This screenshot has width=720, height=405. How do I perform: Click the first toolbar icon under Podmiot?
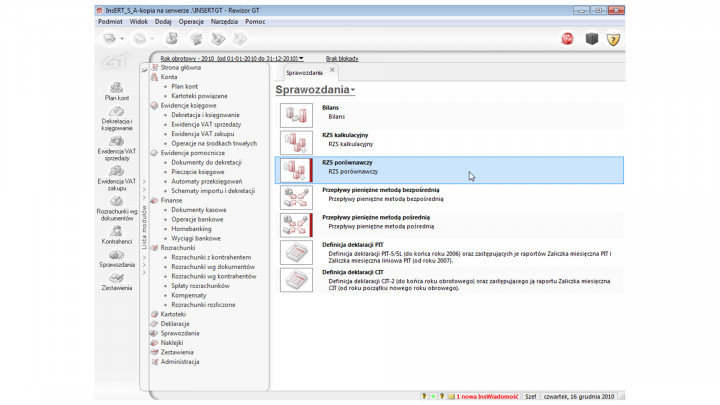click(110, 39)
